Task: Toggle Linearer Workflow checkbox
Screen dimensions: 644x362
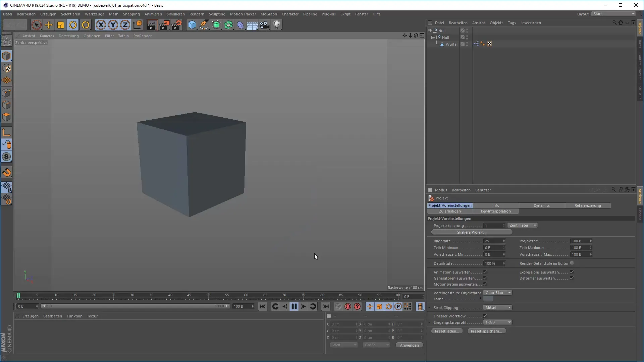Action: coord(485,316)
